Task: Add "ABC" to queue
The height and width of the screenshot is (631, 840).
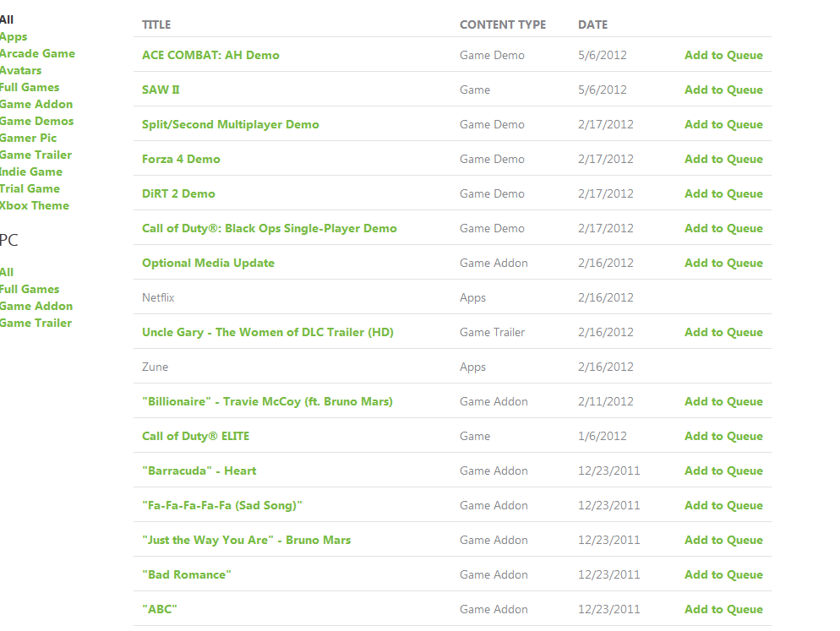Action: click(x=723, y=610)
